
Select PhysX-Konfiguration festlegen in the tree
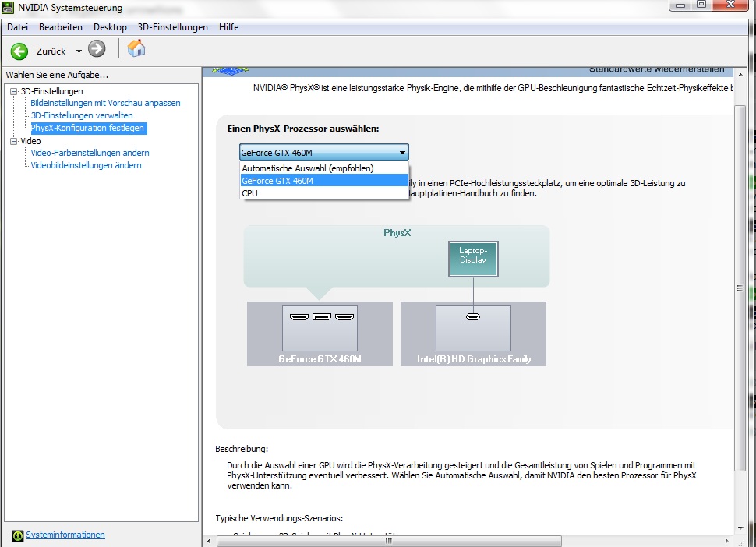tap(89, 128)
